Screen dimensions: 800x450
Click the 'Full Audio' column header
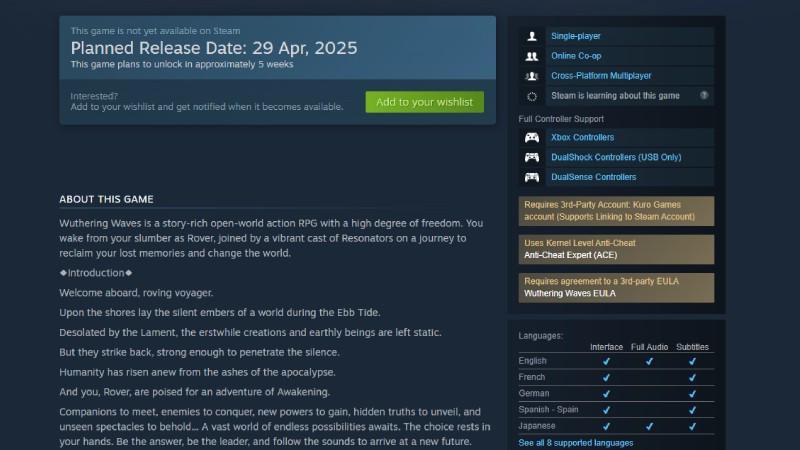tap(649, 347)
